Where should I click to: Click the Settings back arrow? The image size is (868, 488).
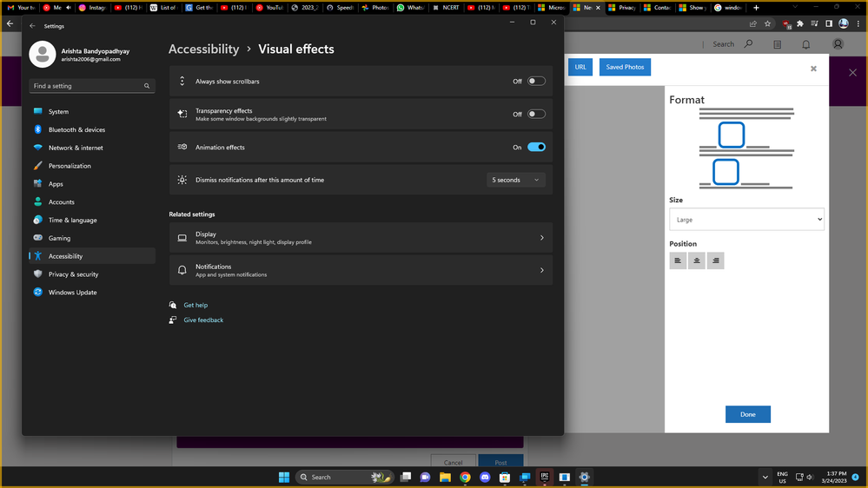(32, 26)
